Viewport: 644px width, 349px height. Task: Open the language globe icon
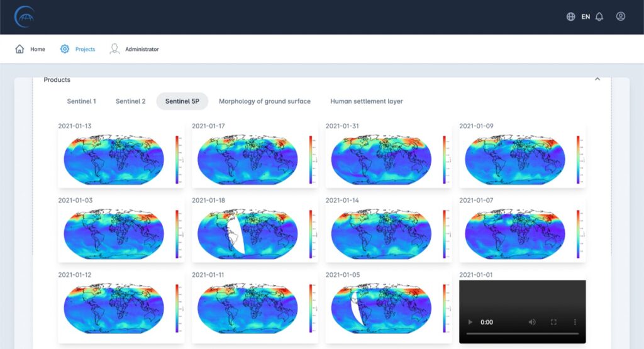pyautogui.click(x=570, y=16)
